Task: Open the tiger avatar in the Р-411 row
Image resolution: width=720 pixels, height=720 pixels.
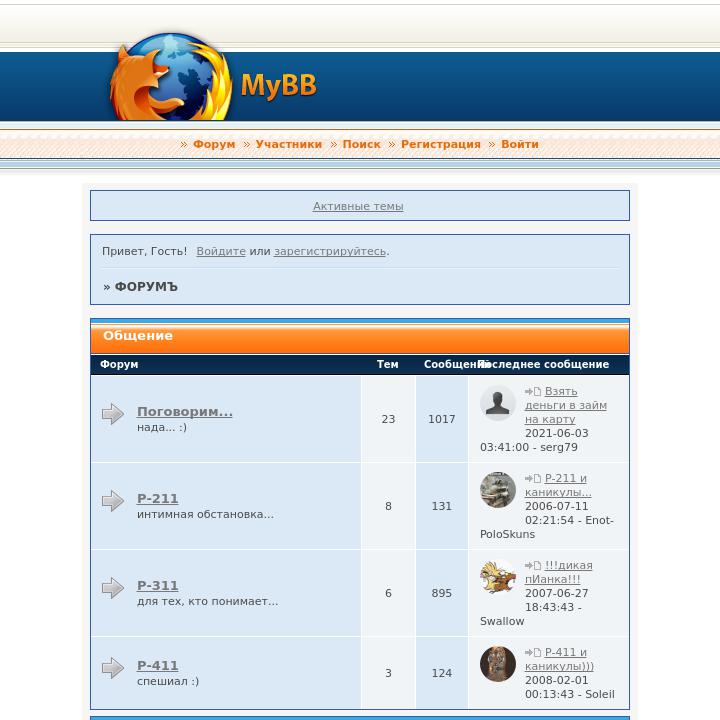Action: point(498,664)
